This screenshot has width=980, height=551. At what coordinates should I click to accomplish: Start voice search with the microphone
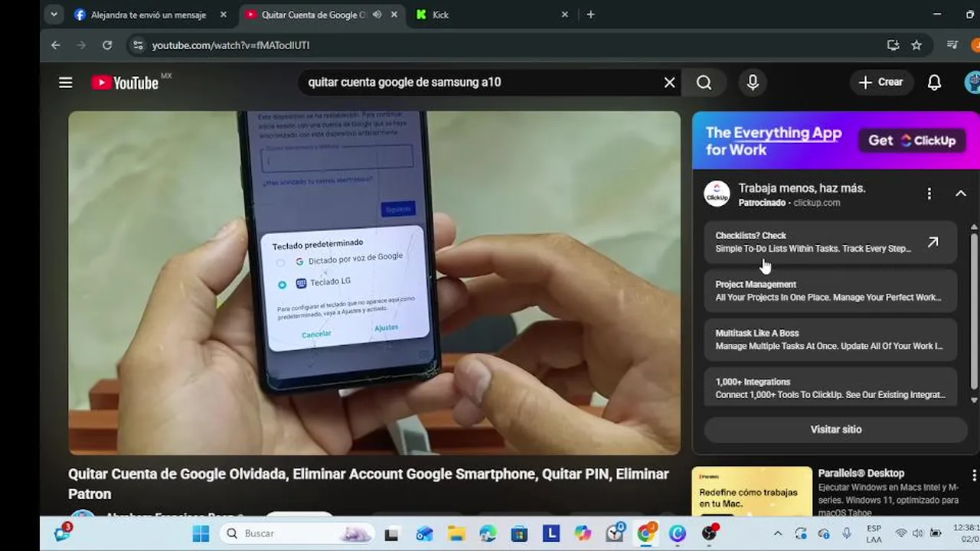(x=753, y=83)
